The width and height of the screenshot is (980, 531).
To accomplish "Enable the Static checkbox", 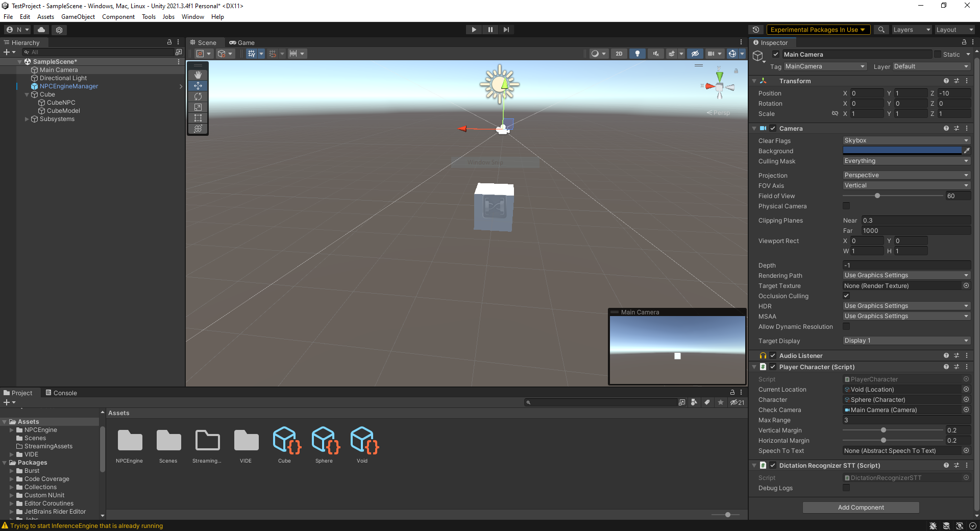I will click(938, 54).
